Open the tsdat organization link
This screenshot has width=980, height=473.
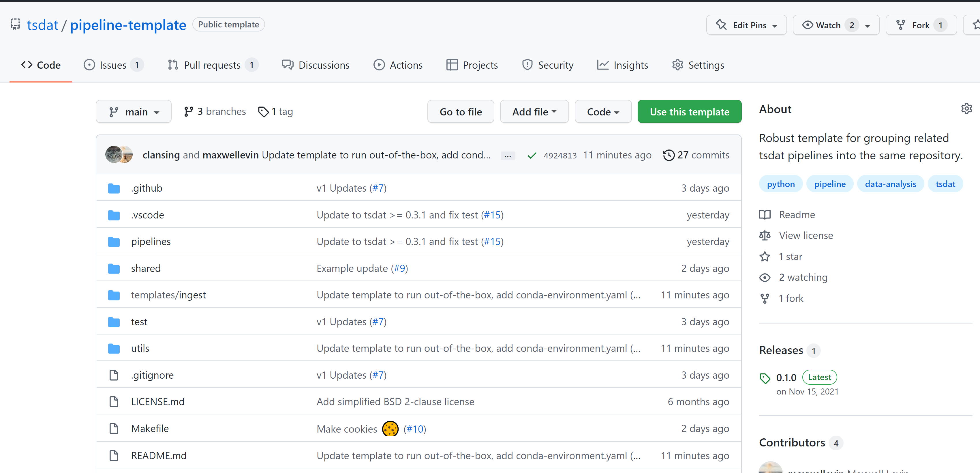pos(42,25)
